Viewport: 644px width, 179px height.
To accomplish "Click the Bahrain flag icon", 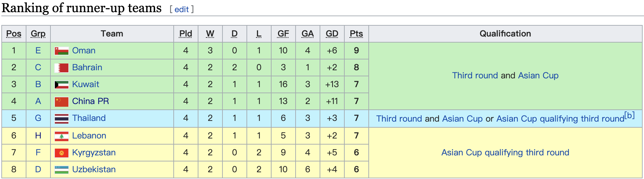I will tap(62, 68).
